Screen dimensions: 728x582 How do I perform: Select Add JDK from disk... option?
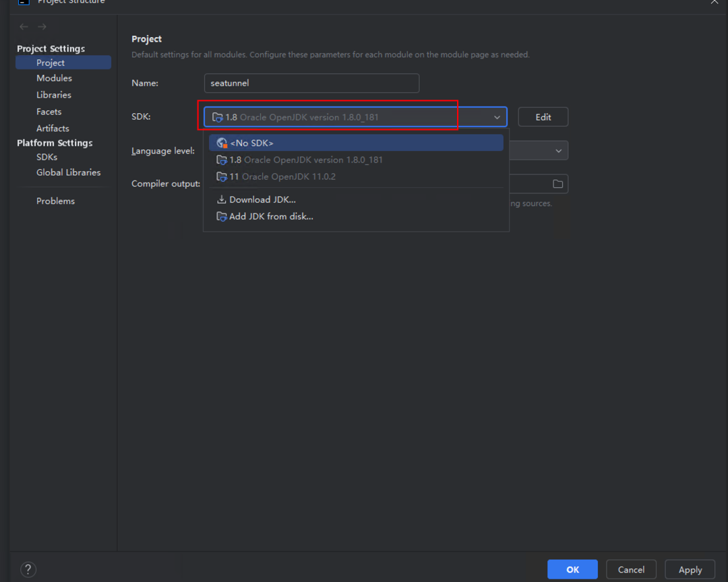click(356, 216)
